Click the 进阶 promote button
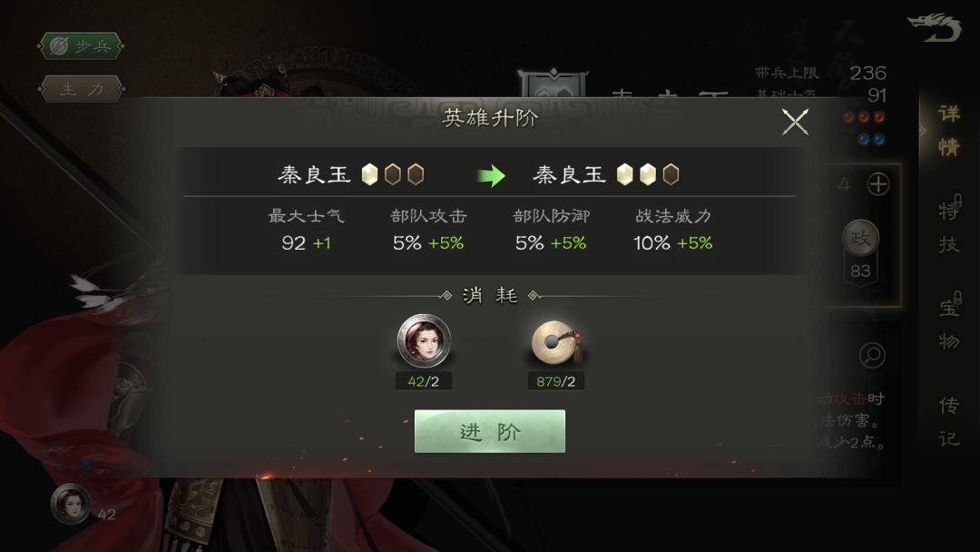 pos(489,431)
